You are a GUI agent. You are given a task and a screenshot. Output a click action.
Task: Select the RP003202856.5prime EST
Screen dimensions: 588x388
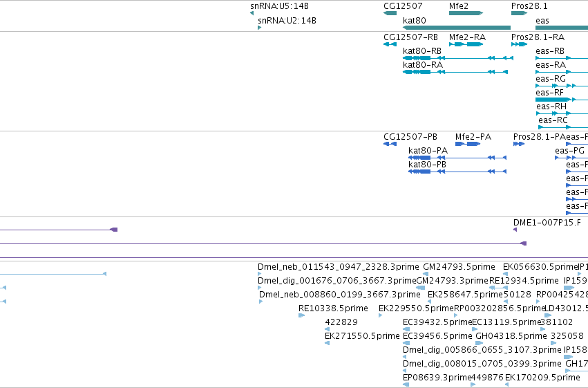point(456,315)
